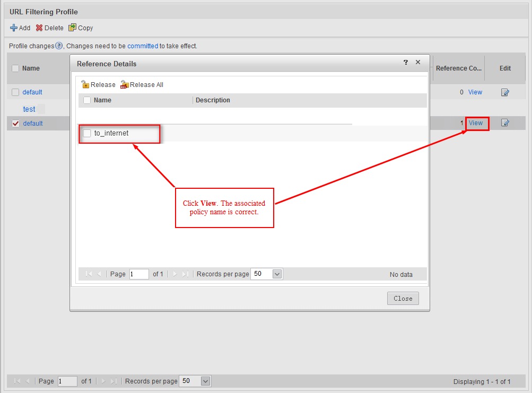Go to next page in dialog pager
532x393 pixels.
pos(175,274)
